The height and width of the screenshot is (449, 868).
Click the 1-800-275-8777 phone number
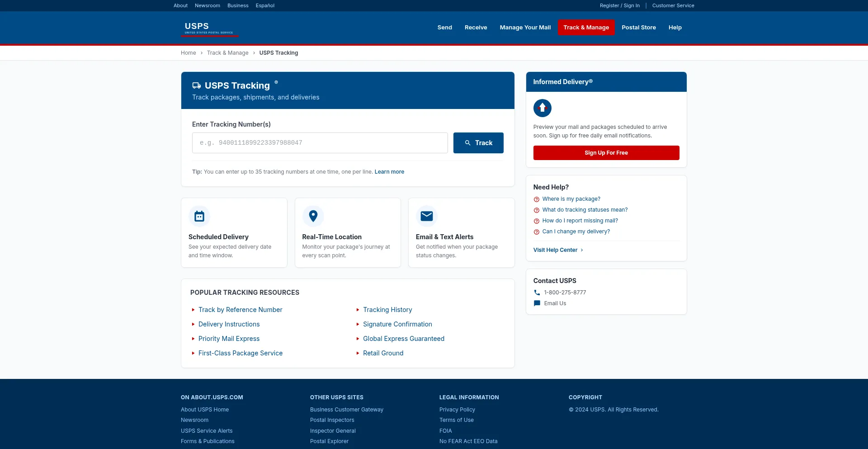click(x=565, y=293)
